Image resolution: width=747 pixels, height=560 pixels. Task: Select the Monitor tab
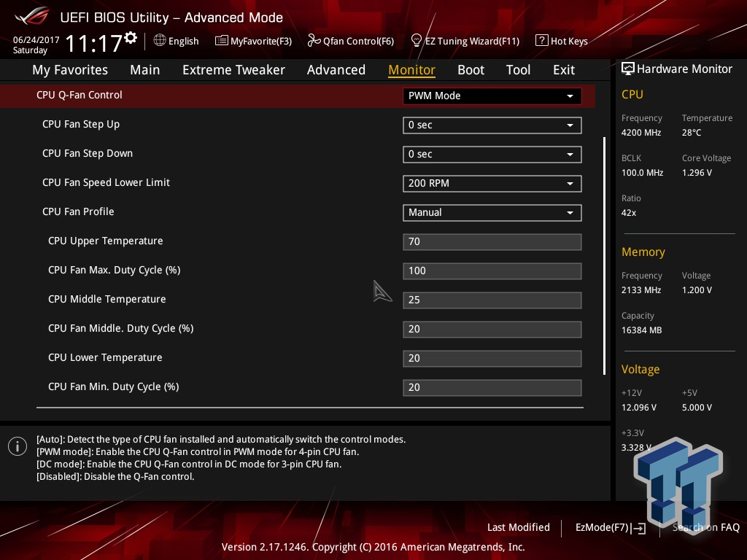(411, 70)
